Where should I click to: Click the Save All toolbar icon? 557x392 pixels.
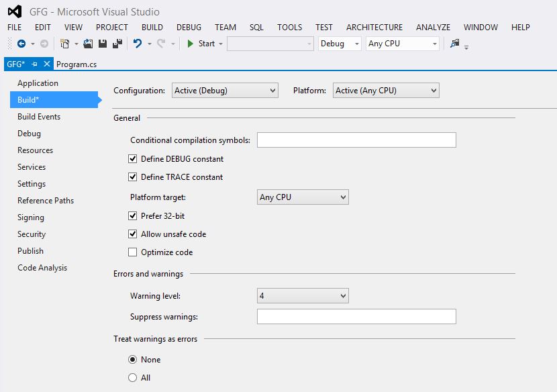click(117, 44)
